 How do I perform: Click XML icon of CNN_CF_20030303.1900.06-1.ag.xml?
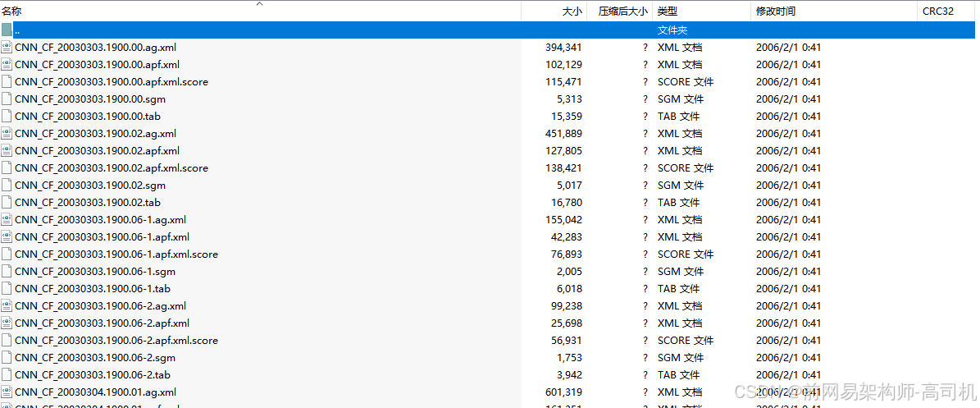click(x=7, y=220)
